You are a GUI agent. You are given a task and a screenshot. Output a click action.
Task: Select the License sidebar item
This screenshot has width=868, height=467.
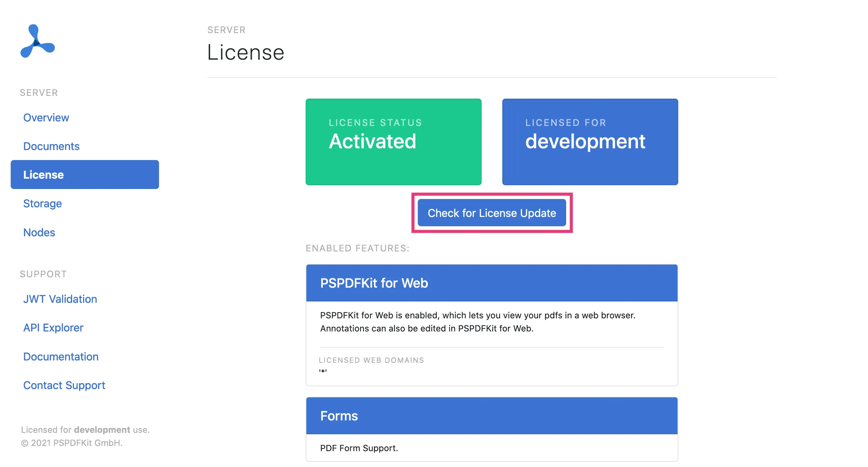pyautogui.click(x=85, y=175)
